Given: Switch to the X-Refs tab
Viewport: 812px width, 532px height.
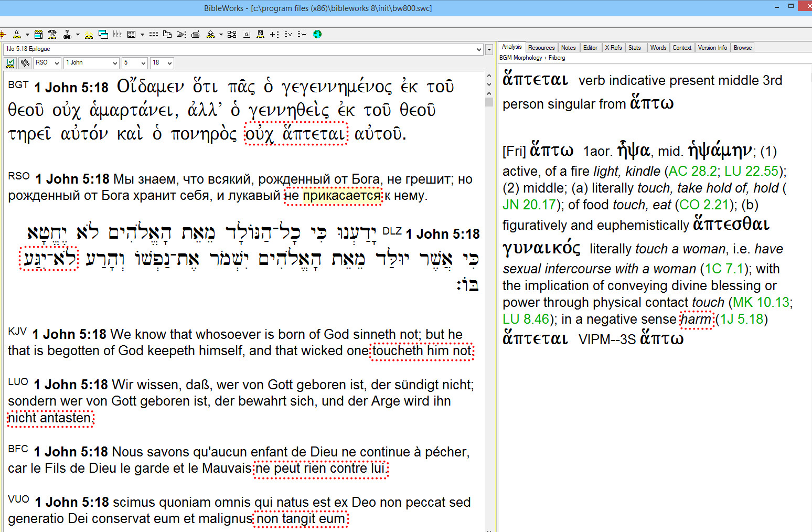Looking at the screenshot, I should tap(613, 48).
